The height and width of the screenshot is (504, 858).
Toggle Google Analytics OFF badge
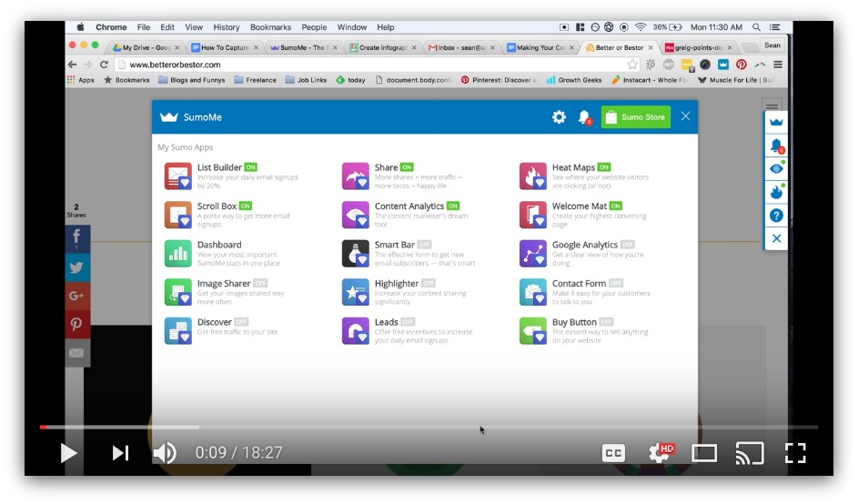coord(628,245)
